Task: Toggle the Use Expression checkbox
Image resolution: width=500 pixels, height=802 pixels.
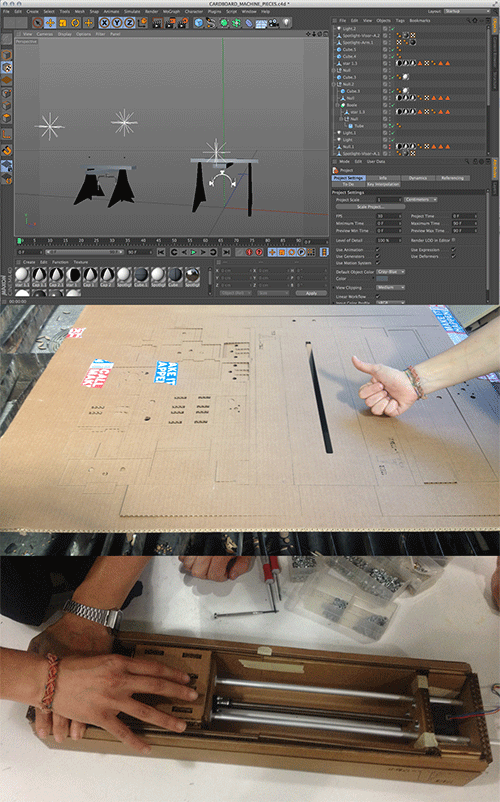Action: click(453, 250)
